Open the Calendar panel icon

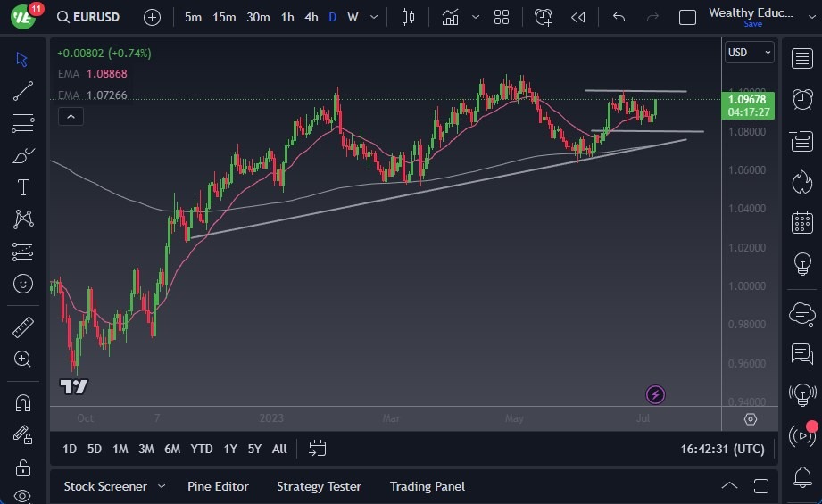(801, 222)
